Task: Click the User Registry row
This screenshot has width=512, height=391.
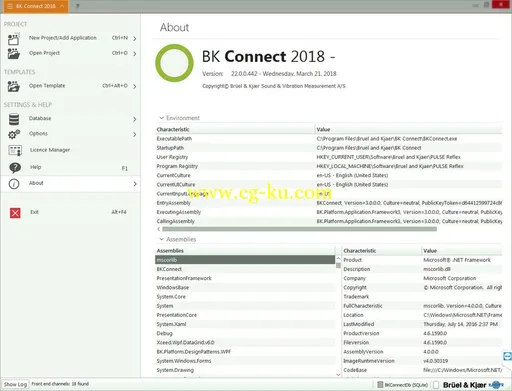Action: (x=329, y=157)
